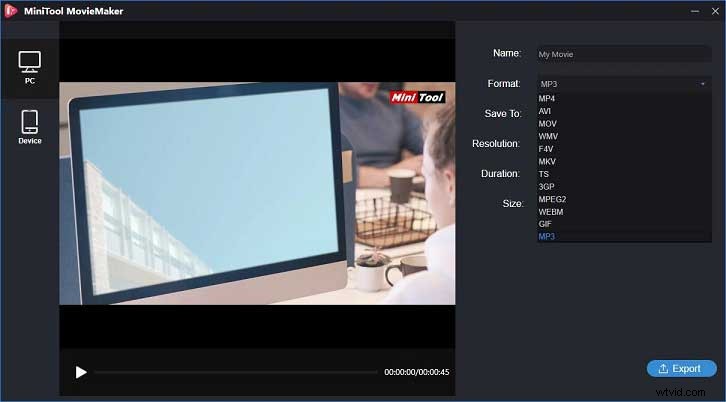The width and height of the screenshot is (726, 402).
Task: Click the MiniTool MovieMaker app logo
Action: click(x=11, y=11)
